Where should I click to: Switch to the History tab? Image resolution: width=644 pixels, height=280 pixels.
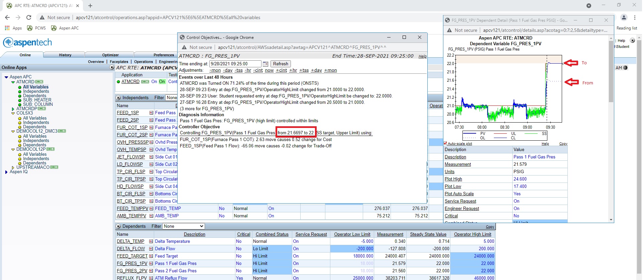tap(65, 55)
